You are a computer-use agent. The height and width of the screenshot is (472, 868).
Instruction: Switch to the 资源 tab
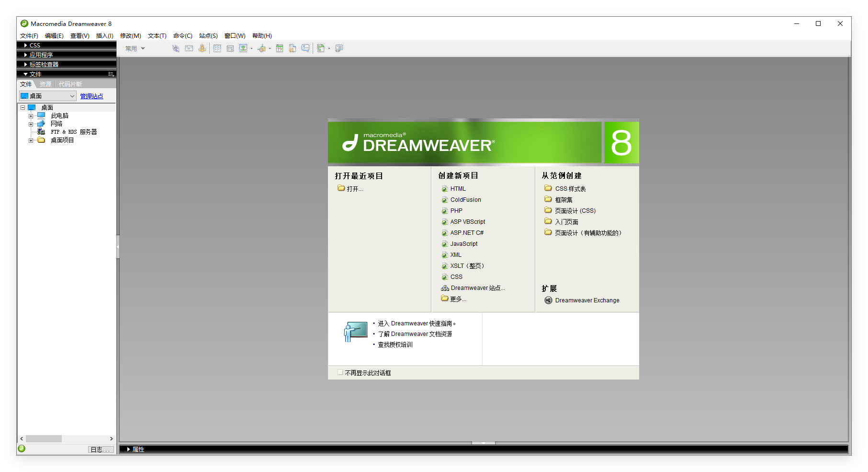[x=45, y=84]
